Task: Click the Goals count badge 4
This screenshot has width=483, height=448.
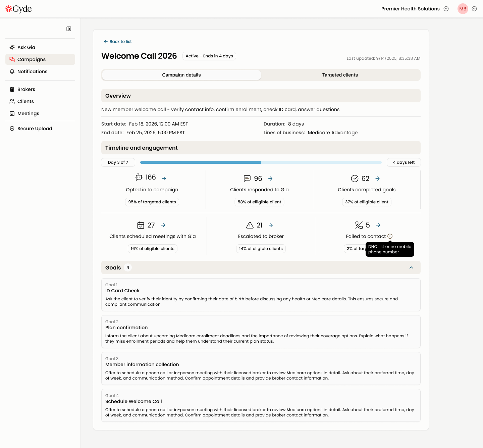Action: coord(127,267)
